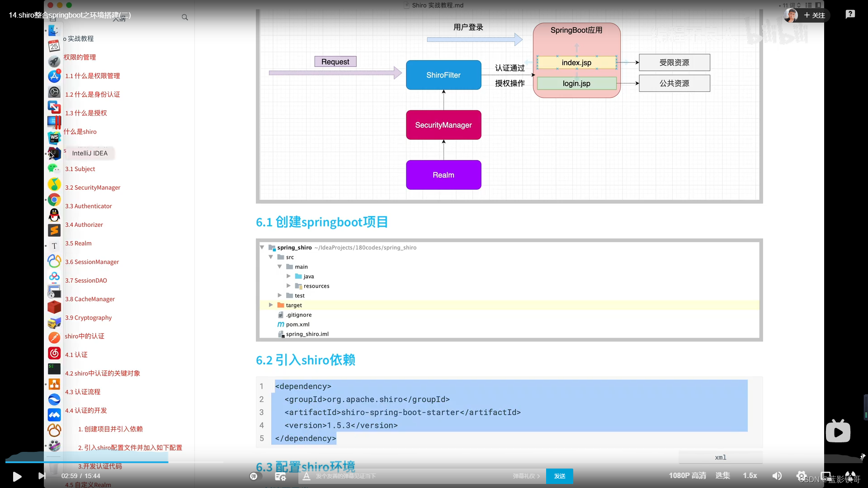
Task: Open VMware Fusion in the dock
Action: click(x=54, y=107)
